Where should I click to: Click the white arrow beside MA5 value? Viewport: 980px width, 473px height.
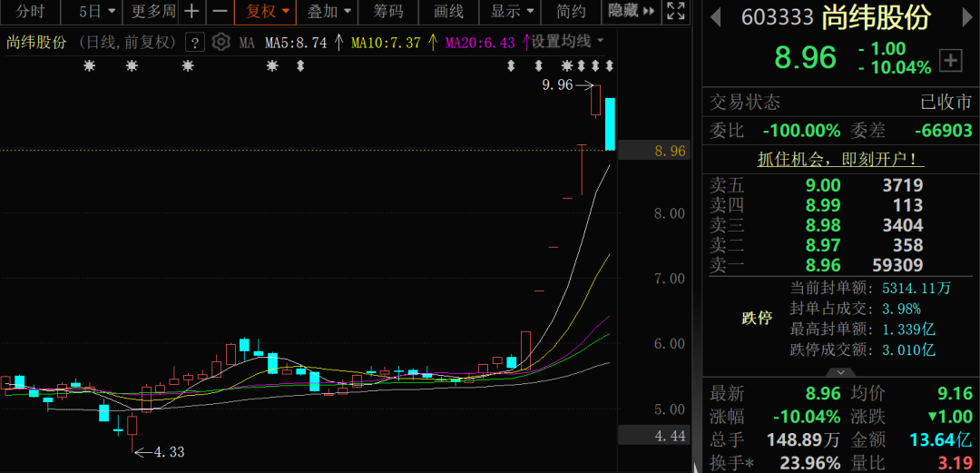point(338,43)
